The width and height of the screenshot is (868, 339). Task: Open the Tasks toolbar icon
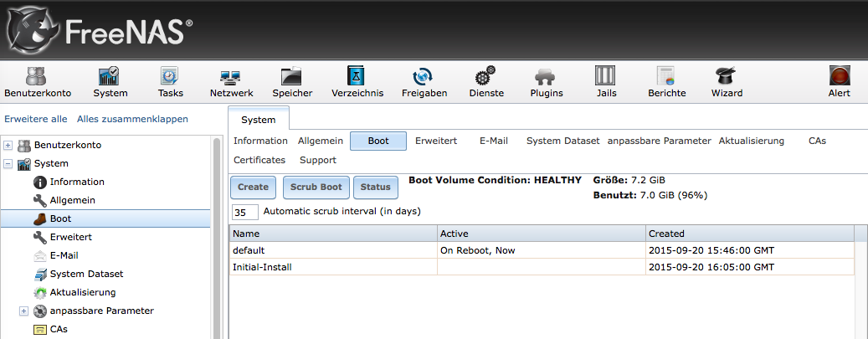pyautogui.click(x=170, y=82)
